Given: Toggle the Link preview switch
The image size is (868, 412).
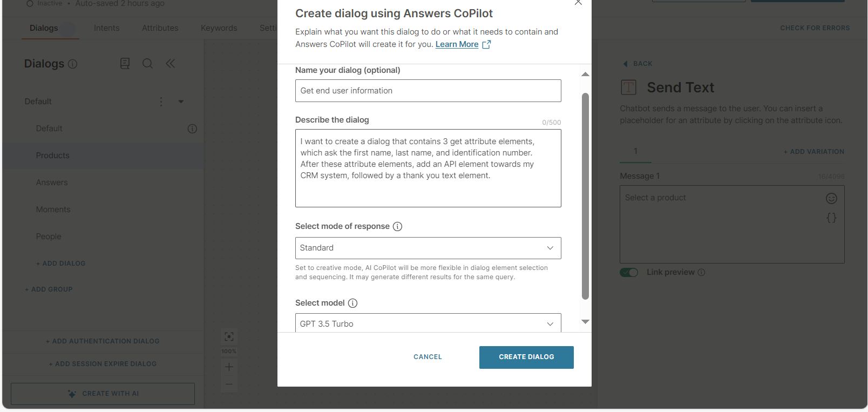Looking at the screenshot, I should pos(629,272).
